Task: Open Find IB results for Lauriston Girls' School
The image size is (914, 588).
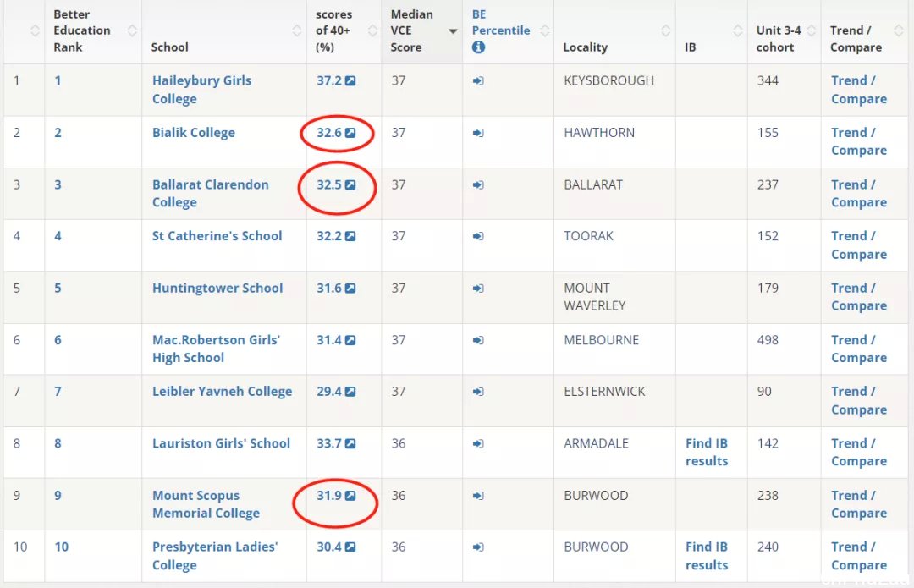Action: pyautogui.click(x=707, y=453)
